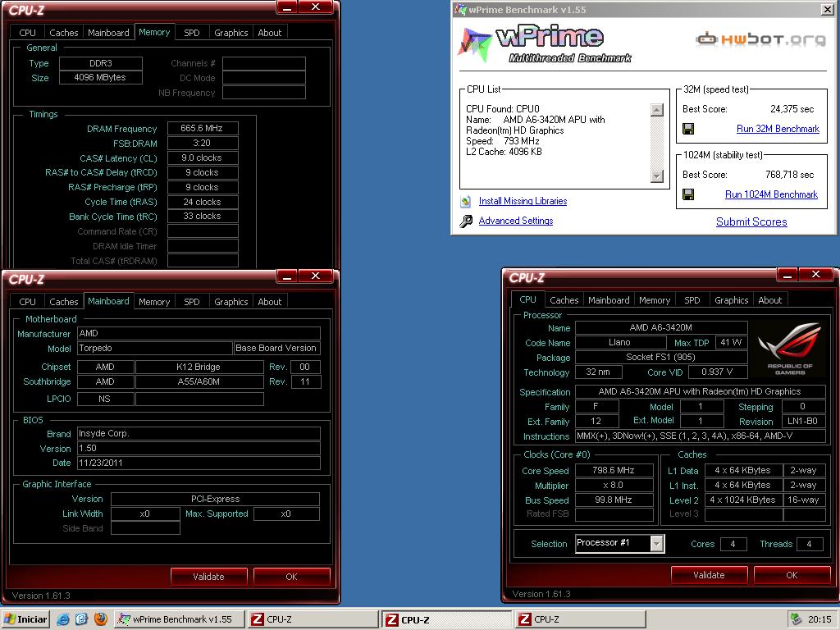
Task: Open the Iniciar start menu
Action: tap(25, 619)
